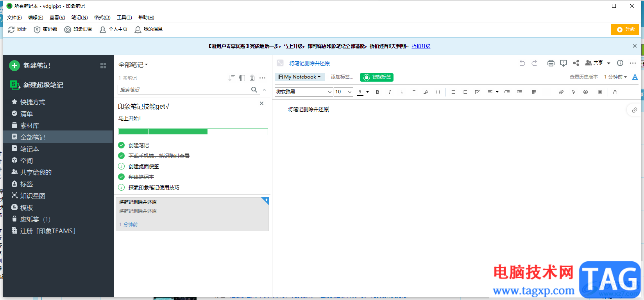The width and height of the screenshot is (644, 300).
Task: Toggle the sidebar grid layout icon
Action: 103,66
